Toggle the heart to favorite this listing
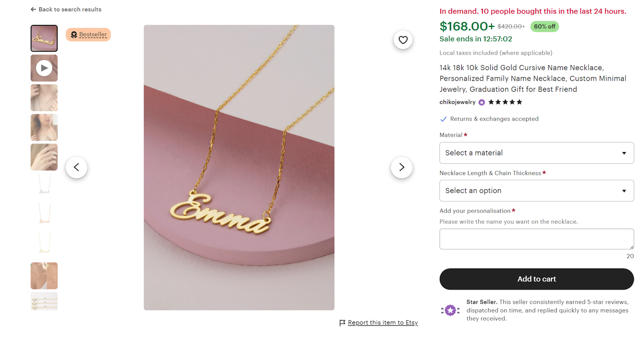This screenshot has width=644, height=341. coord(402,40)
